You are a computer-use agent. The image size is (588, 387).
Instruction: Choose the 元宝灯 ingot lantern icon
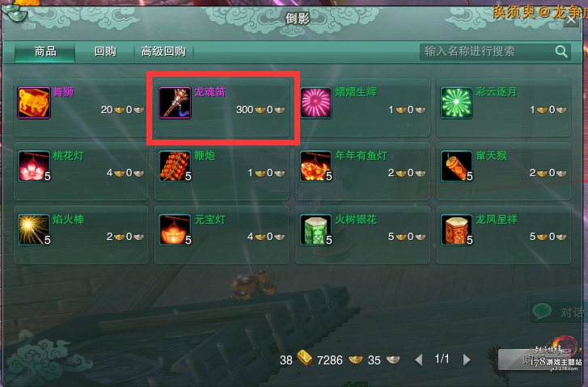[175, 230]
